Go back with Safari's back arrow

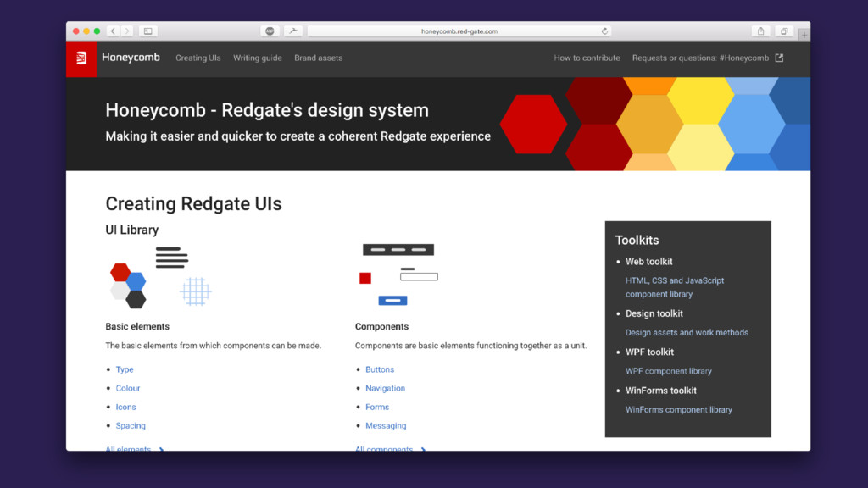[113, 31]
